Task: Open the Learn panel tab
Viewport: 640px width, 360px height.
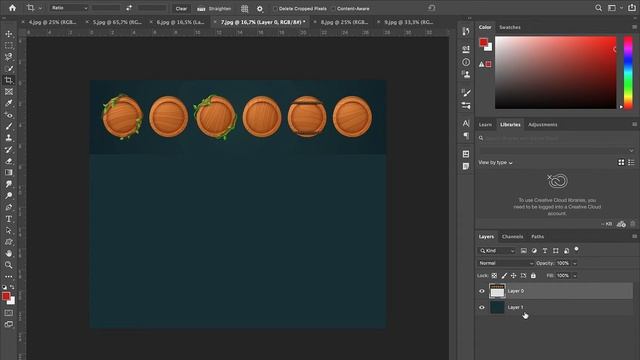Action: pyautogui.click(x=485, y=124)
